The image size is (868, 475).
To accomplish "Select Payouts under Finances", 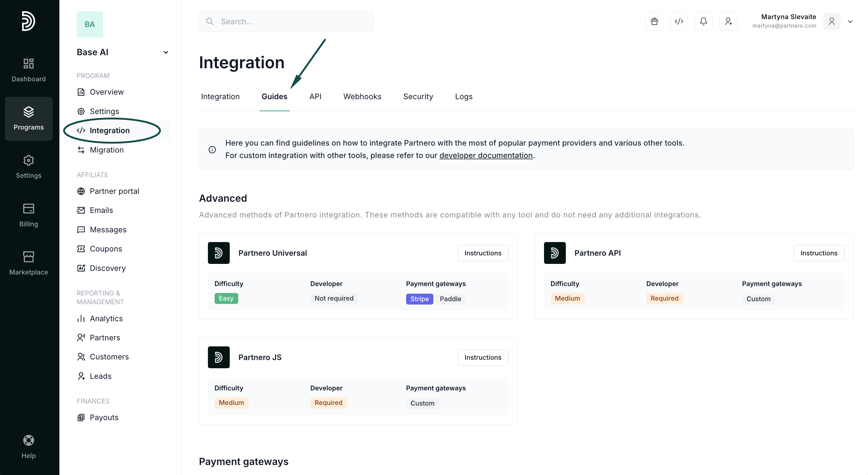I will [x=104, y=417].
